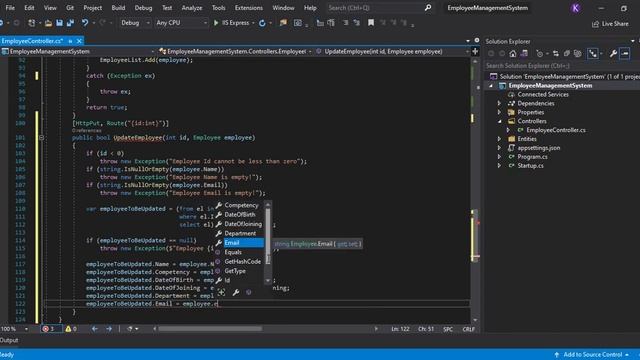This screenshot has height=360, width=640.
Task: Click the Save All icon
Action: [x=70, y=23]
